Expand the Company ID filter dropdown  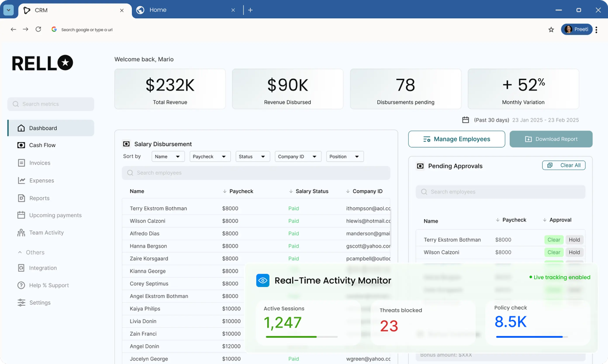click(298, 156)
